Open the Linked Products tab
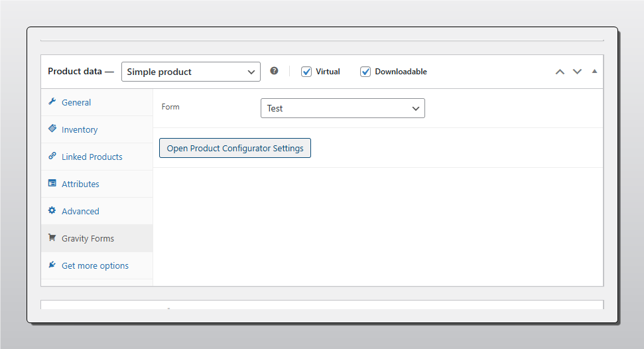644x349 pixels. (x=92, y=157)
